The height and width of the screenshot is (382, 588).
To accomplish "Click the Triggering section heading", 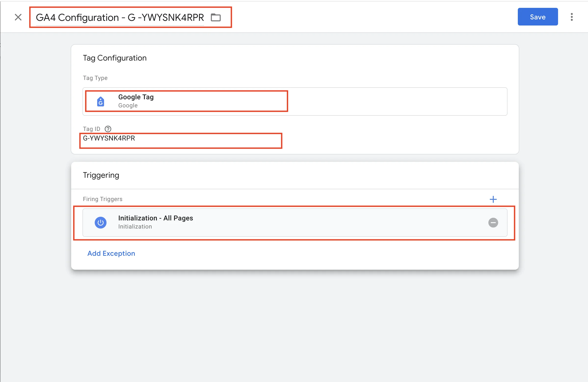I will [x=101, y=175].
